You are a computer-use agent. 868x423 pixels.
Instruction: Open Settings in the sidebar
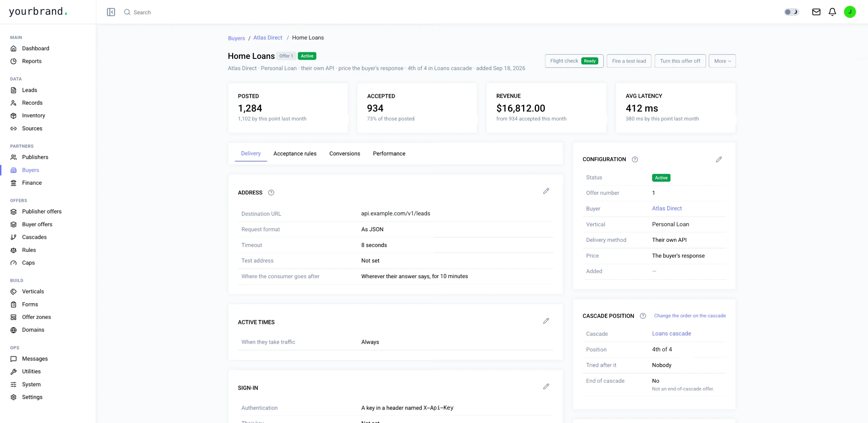[x=32, y=397]
